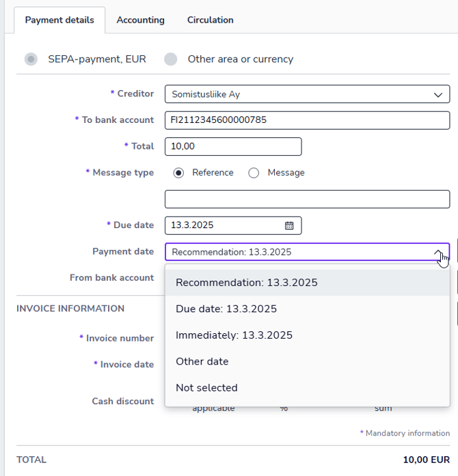Select Other area or currency radio option
The width and height of the screenshot is (458, 476).
coord(171,59)
